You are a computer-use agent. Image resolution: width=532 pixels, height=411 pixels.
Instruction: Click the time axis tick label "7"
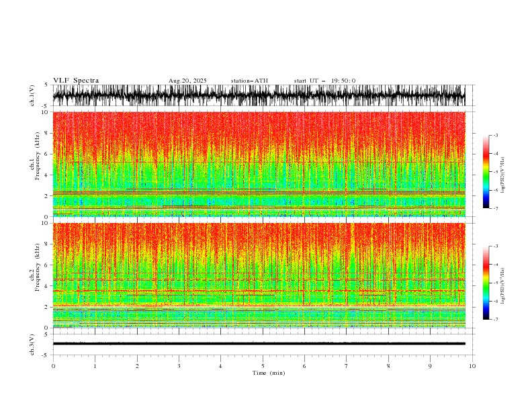[x=346, y=366]
